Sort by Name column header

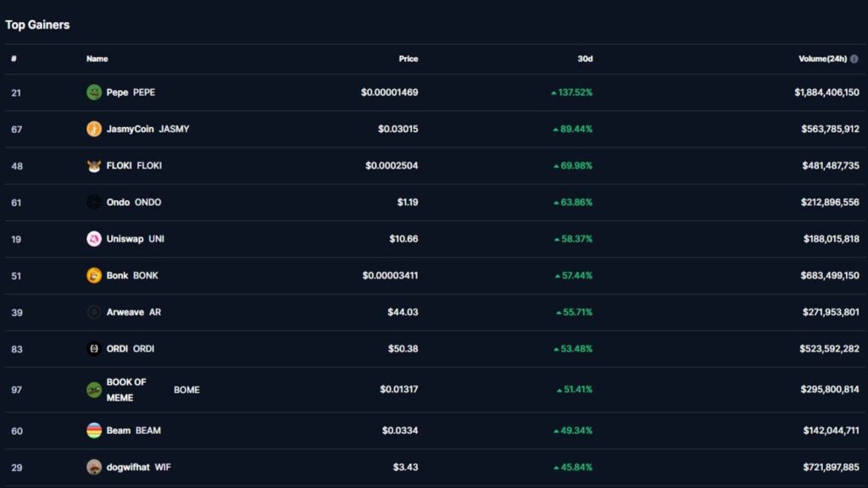point(97,59)
